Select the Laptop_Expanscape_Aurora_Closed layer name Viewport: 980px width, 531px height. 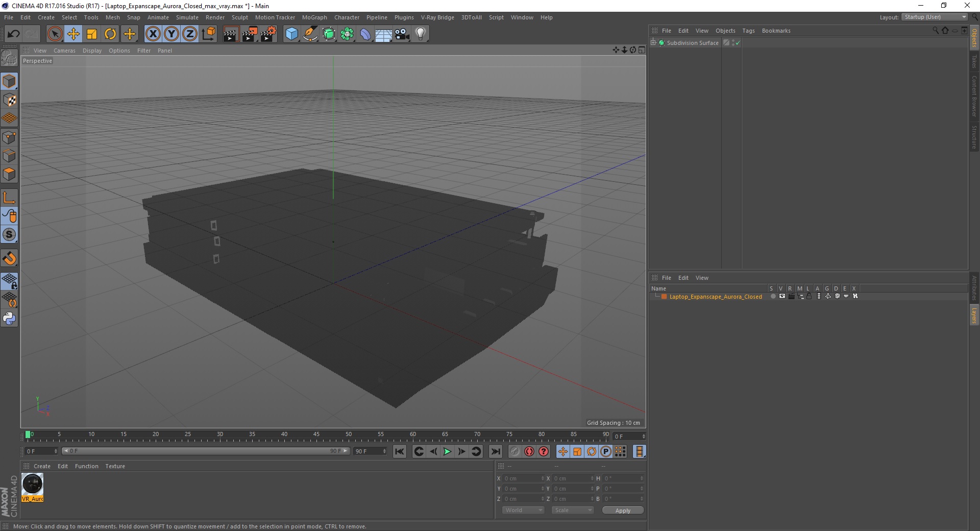tap(716, 297)
